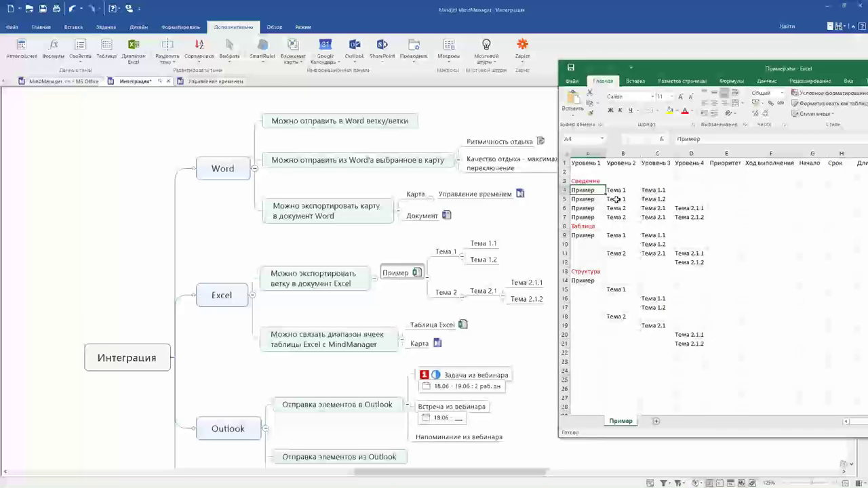This screenshot has width=868, height=488.
Task: Click the Open folder quick access icon
Action: 29,9
